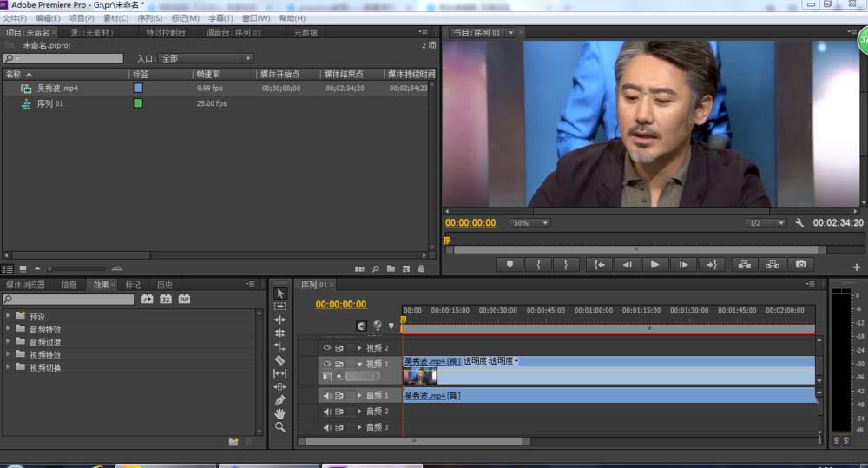Select the Slide tool

[x=280, y=386]
